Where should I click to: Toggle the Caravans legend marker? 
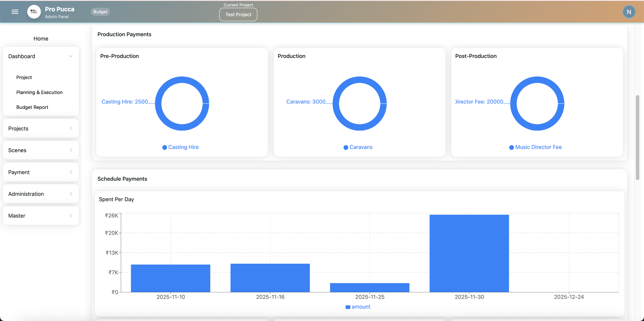[x=346, y=147]
